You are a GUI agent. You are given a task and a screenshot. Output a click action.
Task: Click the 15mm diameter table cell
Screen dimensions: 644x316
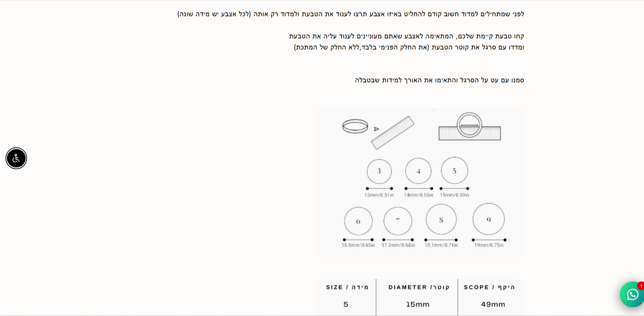point(418,304)
